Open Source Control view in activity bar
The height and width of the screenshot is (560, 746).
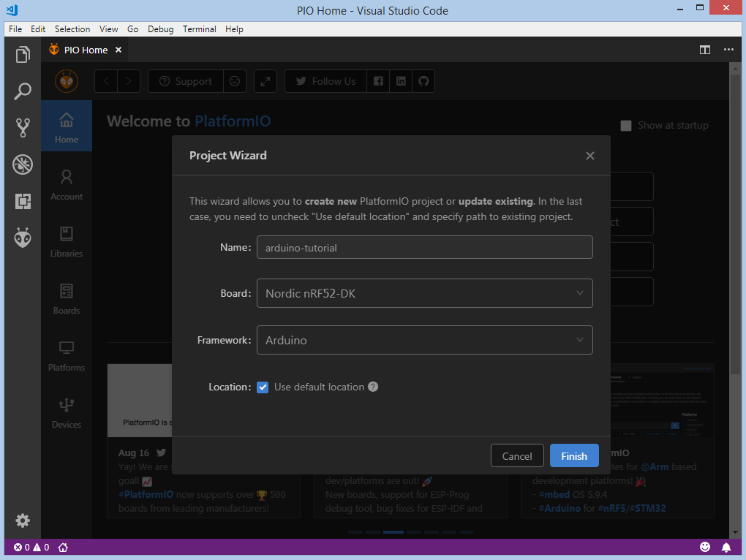point(23,128)
